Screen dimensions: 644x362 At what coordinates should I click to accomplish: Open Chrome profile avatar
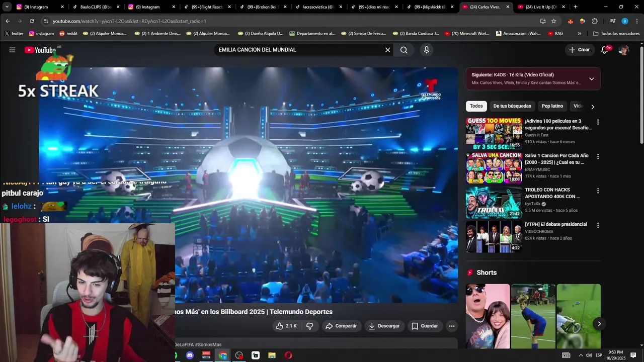[x=624, y=21]
